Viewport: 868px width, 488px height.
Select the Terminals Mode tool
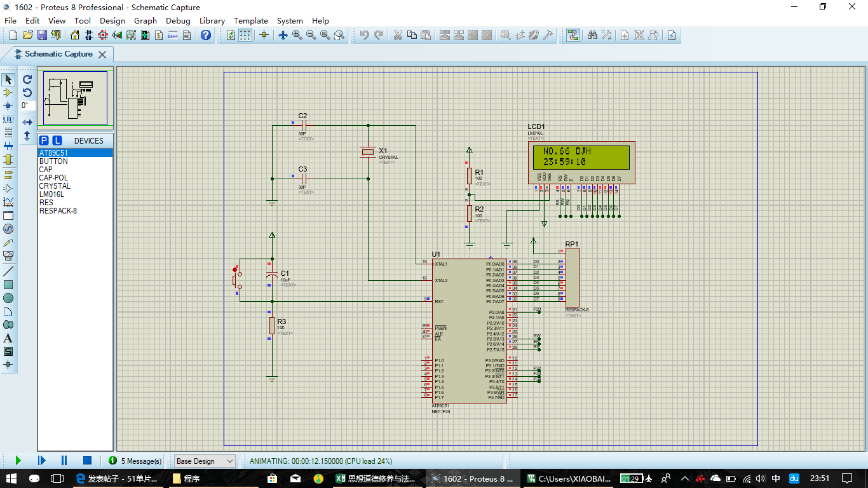(8, 175)
